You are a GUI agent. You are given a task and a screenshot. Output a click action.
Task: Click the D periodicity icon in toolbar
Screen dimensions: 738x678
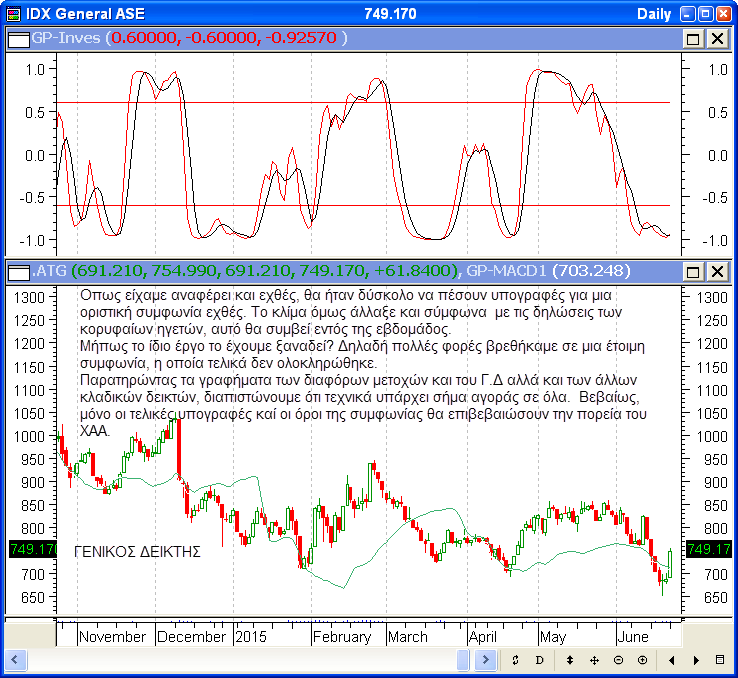(x=539, y=660)
